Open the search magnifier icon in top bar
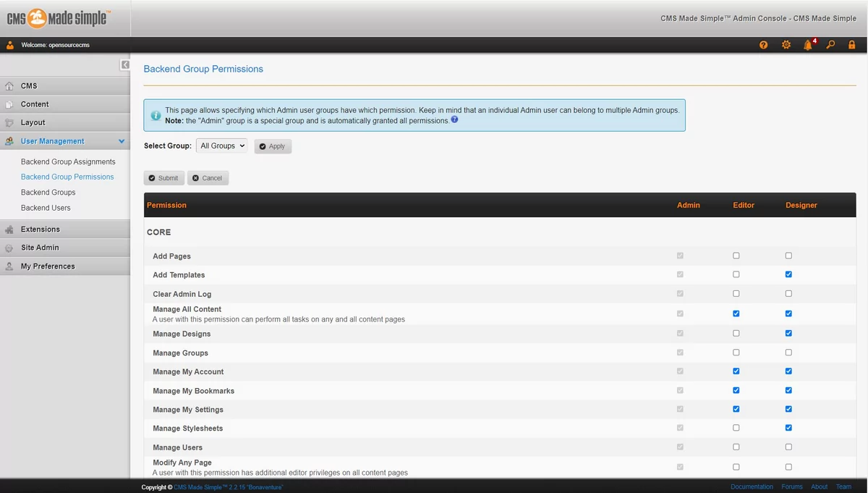The width and height of the screenshot is (868, 493). coord(830,45)
